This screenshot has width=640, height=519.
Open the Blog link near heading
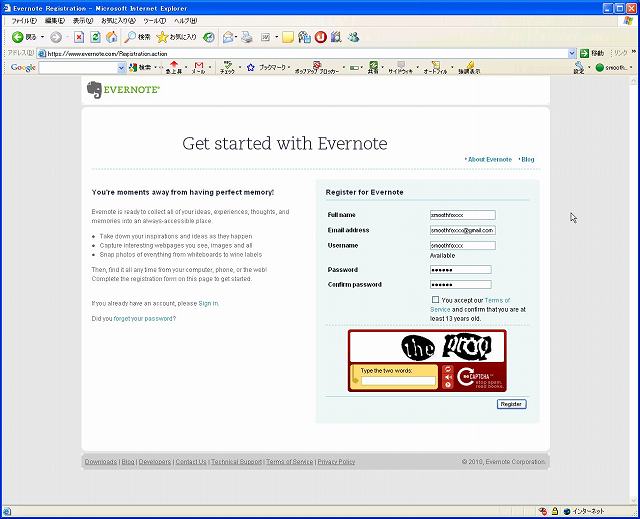[x=527, y=160]
